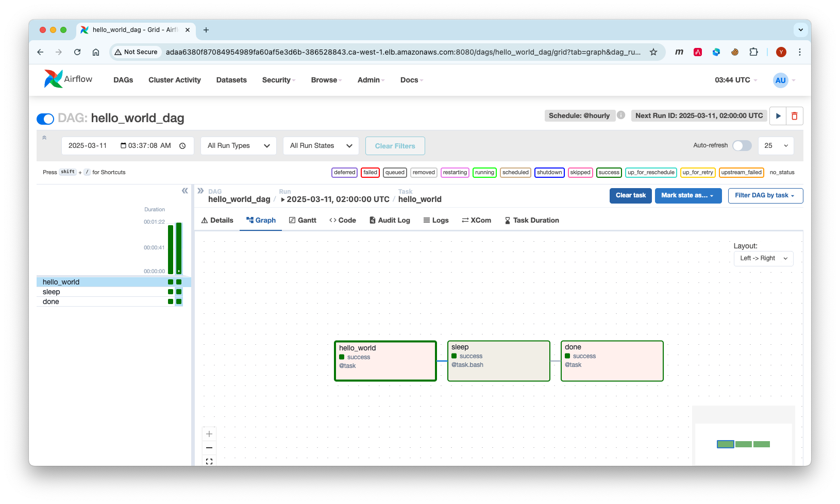840x504 pixels.
Task: Switch to the Logs tab
Action: [x=436, y=220]
